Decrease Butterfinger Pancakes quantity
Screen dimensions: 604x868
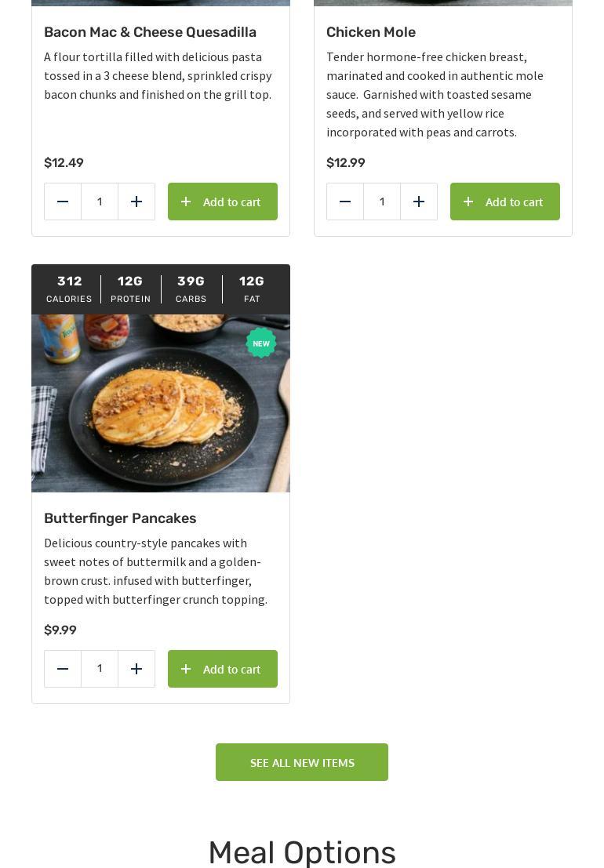(x=63, y=669)
